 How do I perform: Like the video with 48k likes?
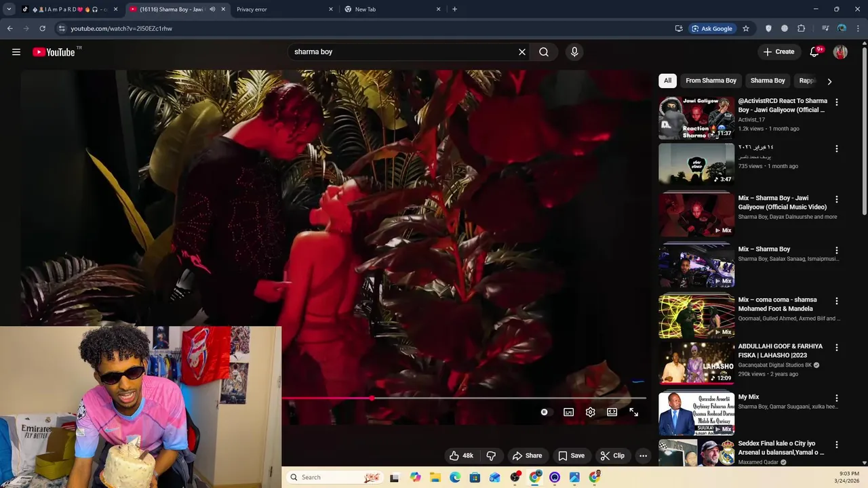click(x=461, y=455)
